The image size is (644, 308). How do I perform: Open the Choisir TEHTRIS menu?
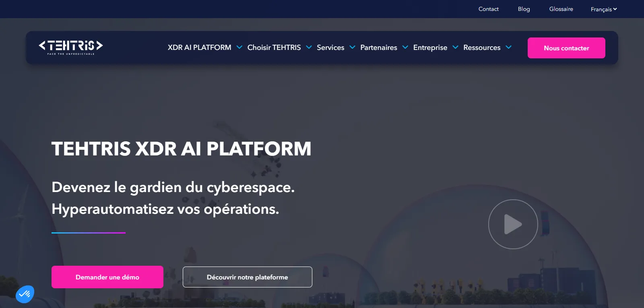[274, 48]
